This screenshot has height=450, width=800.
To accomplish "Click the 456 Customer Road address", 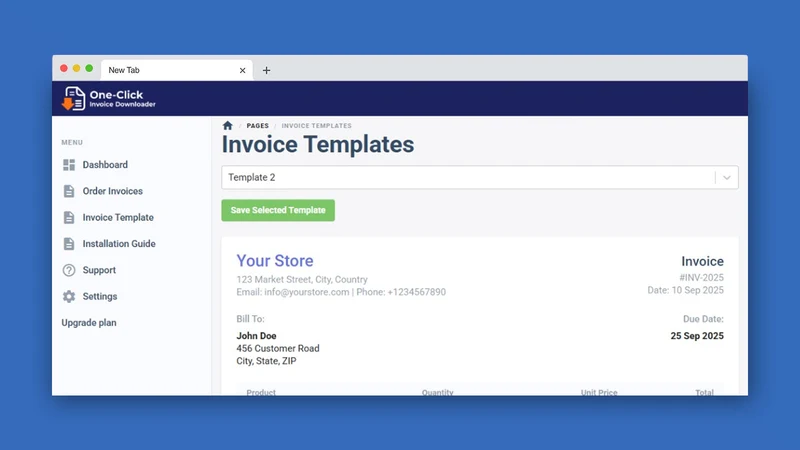I will coord(278,348).
